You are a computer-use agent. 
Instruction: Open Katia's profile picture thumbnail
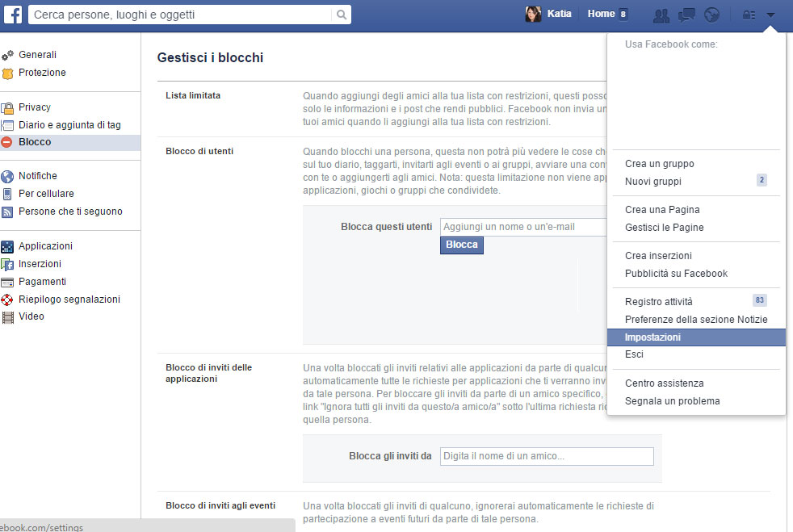click(533, 15)
